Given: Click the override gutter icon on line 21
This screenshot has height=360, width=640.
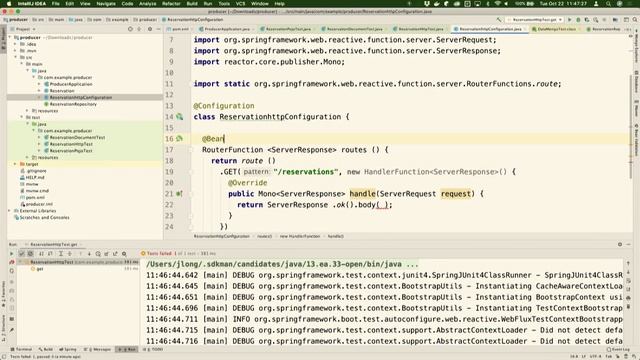Looking at the screenshot, I should click(x=179, y=194).
